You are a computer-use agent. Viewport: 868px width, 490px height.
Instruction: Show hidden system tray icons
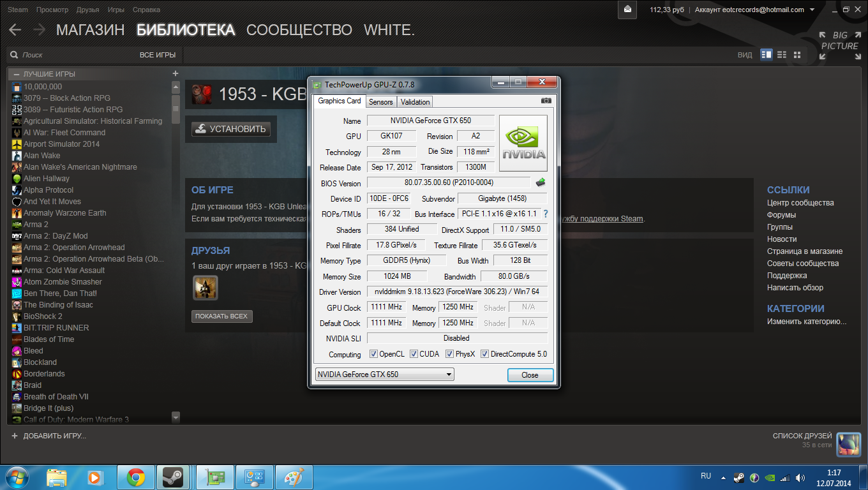click(x=723, y=477)
